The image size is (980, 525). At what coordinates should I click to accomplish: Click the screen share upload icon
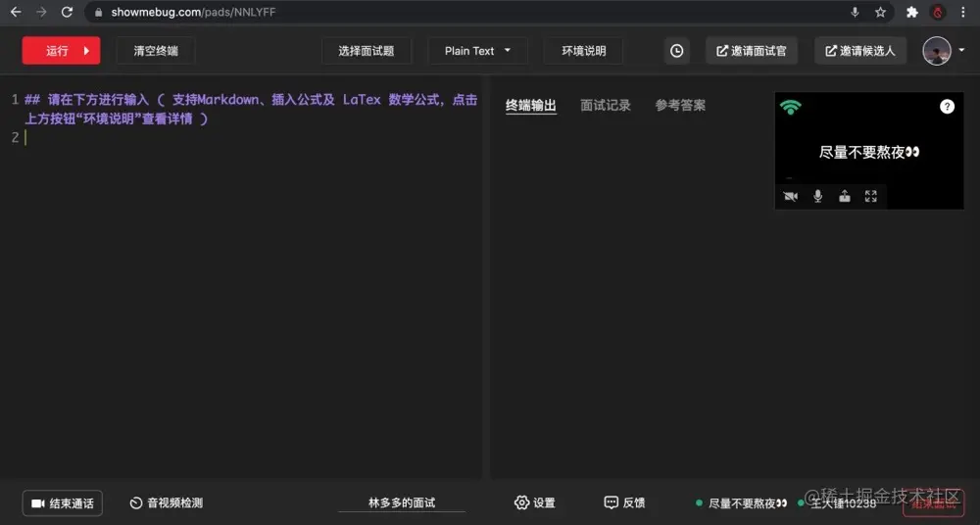click(x=845, y=196)
